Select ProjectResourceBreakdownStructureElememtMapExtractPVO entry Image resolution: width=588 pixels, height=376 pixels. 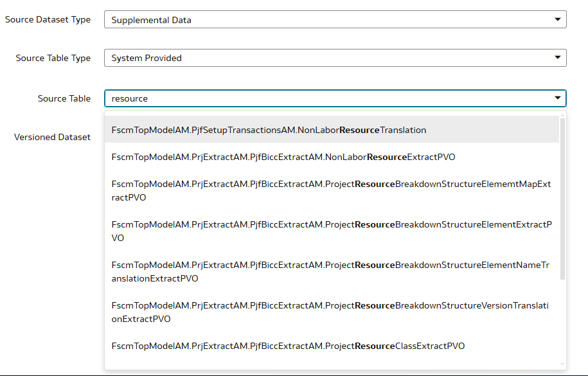pos(332,191)
